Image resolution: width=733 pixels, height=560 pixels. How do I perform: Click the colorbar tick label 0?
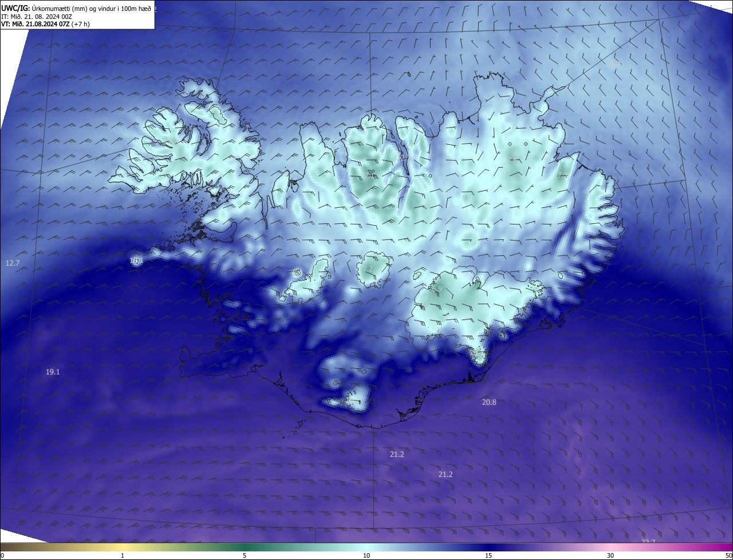[2, 555]
